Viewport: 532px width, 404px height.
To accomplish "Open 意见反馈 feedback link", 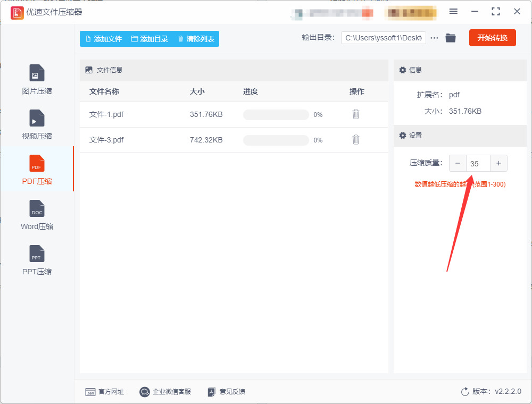I will point(226,392).
